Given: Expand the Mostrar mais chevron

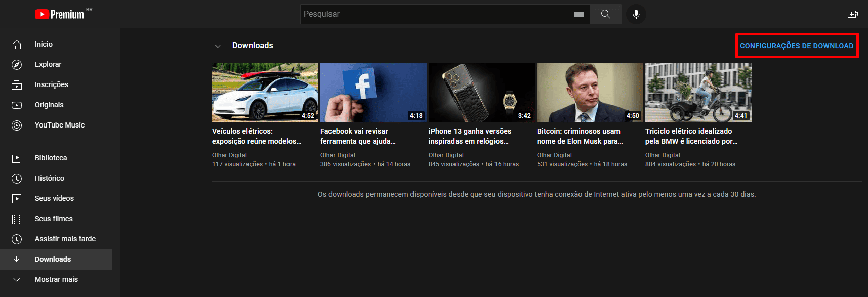Looking at the screenshot, I should pyautogui.click(x=17, y=280).
